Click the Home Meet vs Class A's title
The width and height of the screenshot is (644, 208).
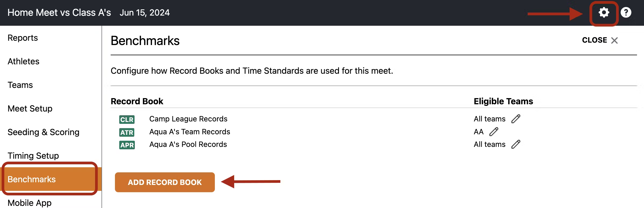point(59,13)
